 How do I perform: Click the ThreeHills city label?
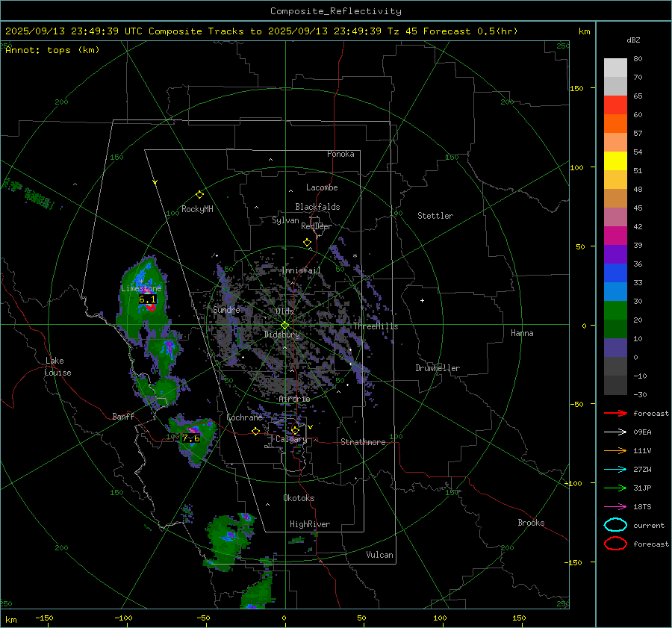click(x=376, y=326)
